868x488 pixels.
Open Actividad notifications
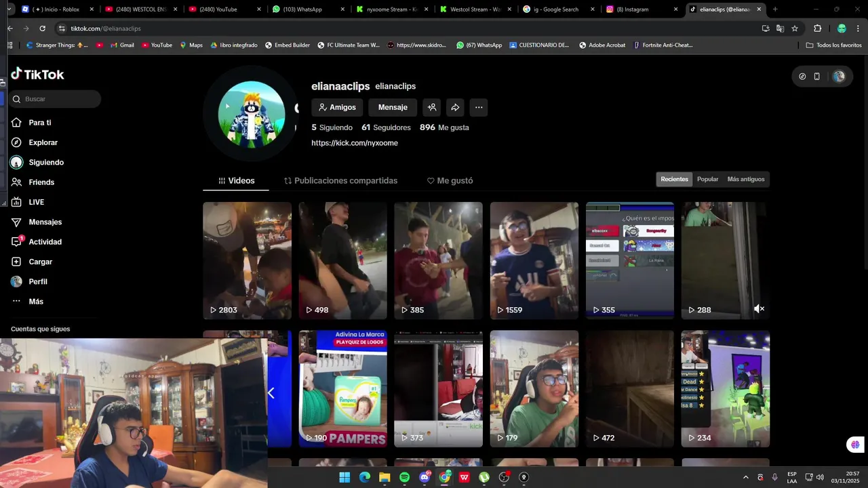pyautogui.click(x=37, y=242)
